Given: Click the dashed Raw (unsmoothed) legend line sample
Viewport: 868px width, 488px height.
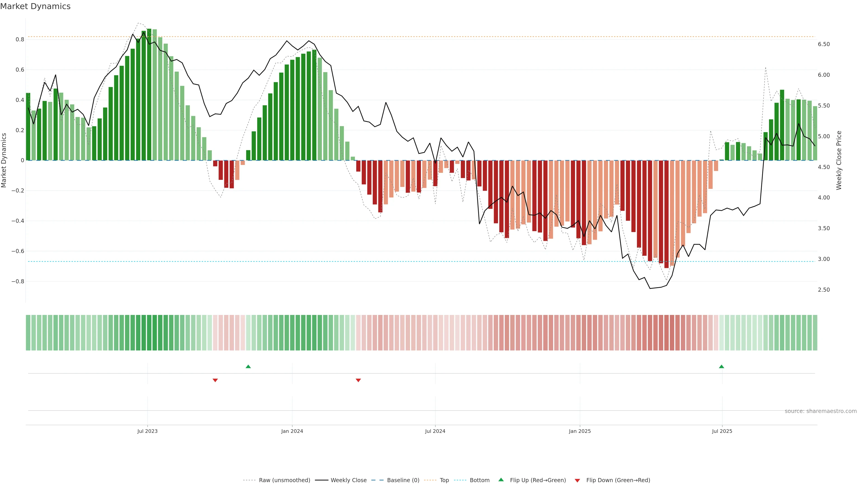Looking at the screenshot, I should [249, 480].
